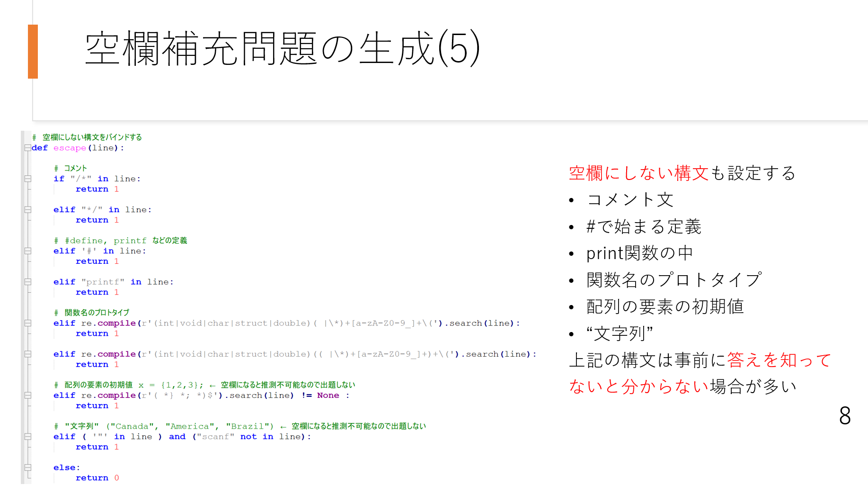Collapse the fold marker beside "elif '#' in line:"
This screenshot has height=485, width=868.
tap(28, 251)
